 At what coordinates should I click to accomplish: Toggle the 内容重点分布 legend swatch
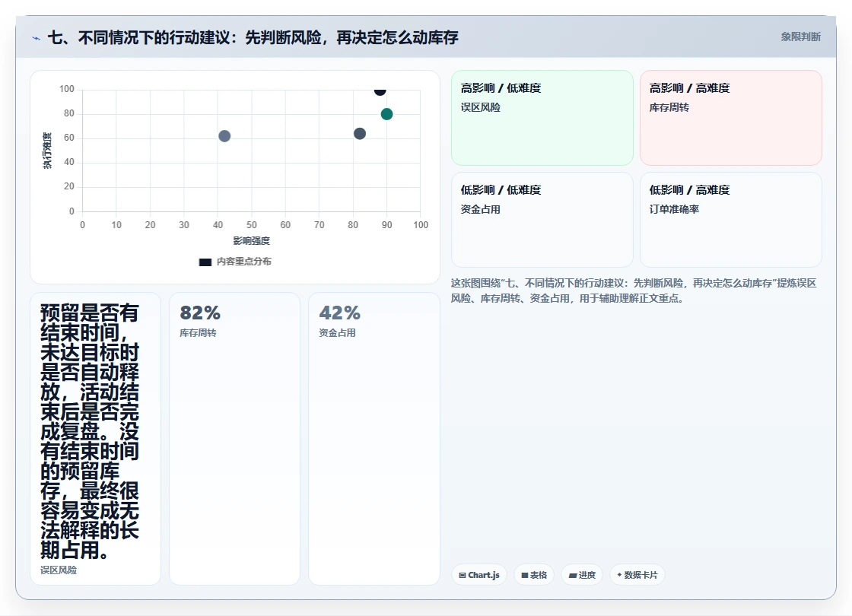pos(205,262)
